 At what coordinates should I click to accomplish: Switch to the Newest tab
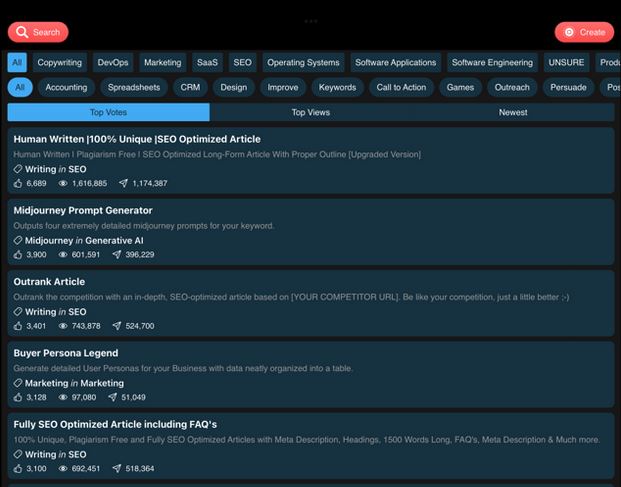pyautogui.click(x=513, y=112)
